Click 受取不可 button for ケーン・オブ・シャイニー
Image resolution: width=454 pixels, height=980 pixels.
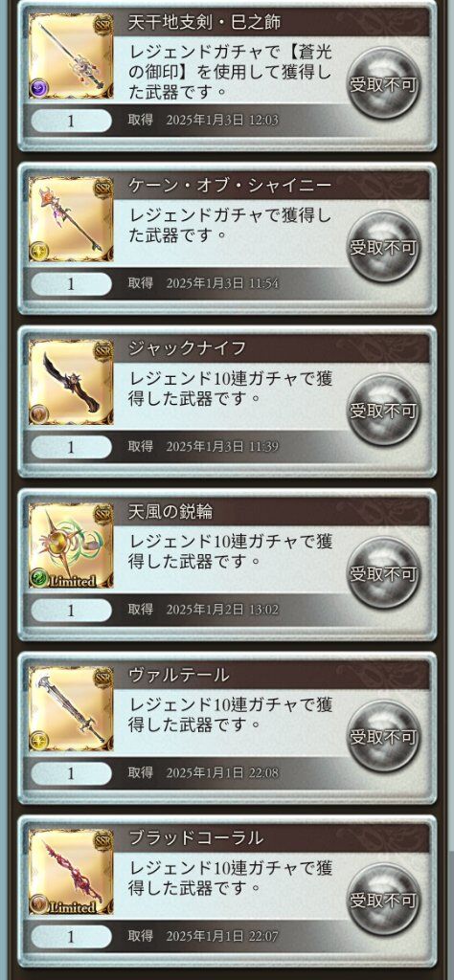coord(383,247)
